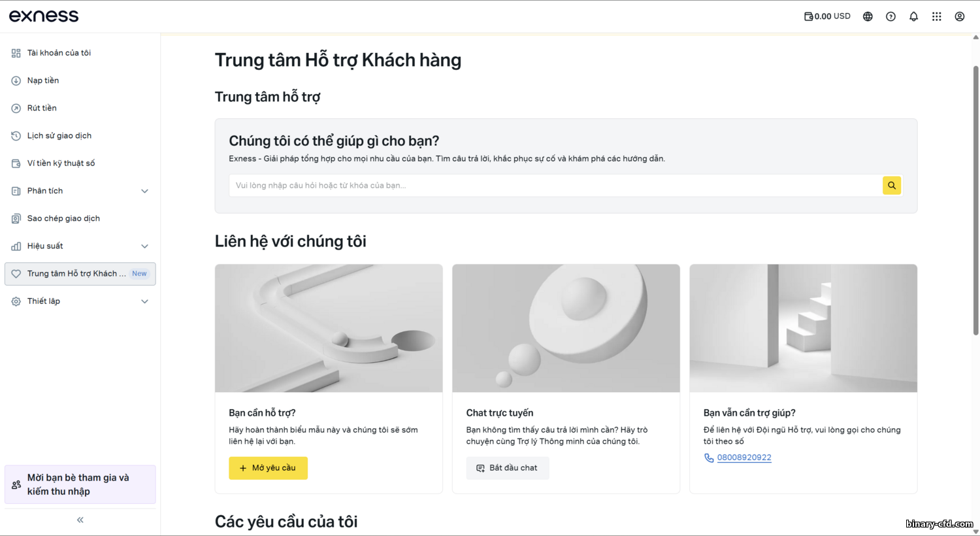Click the support phone number 08008920922
Image resolution: width=980 pixels, height=536 pixels.
(x=744, y=458)
